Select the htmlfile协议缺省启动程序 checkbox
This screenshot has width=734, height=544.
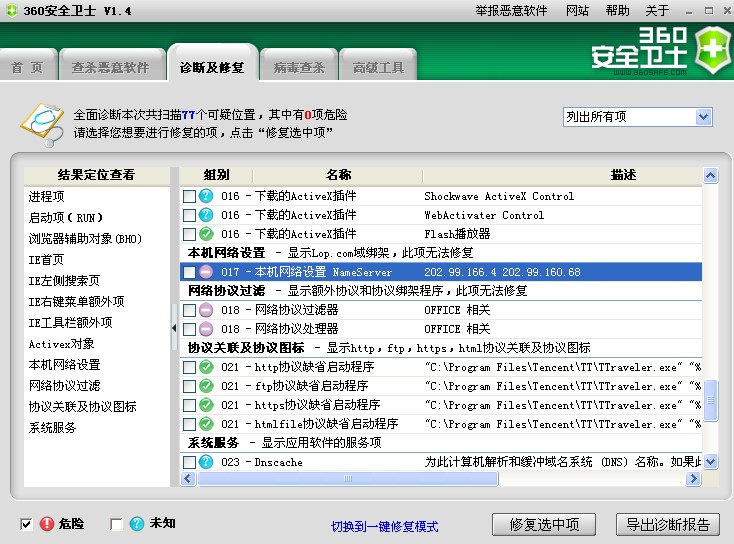(189, 424)
